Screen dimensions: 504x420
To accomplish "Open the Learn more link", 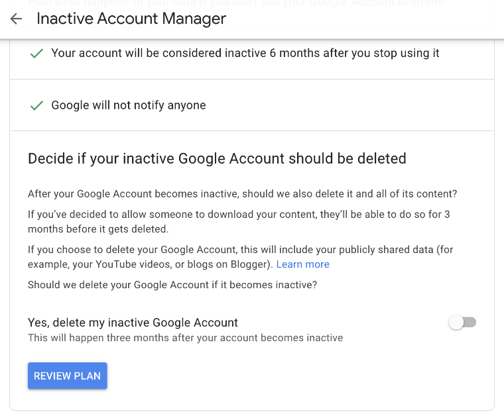I will 303,264.
